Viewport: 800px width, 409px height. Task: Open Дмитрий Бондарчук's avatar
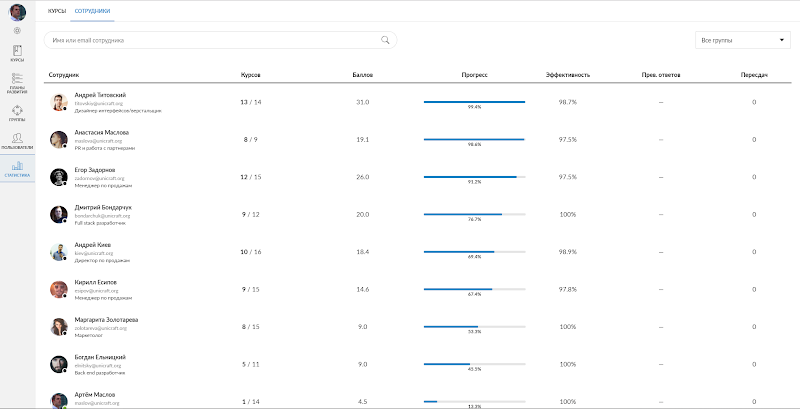pyautogui.click(x=59, y=215)
